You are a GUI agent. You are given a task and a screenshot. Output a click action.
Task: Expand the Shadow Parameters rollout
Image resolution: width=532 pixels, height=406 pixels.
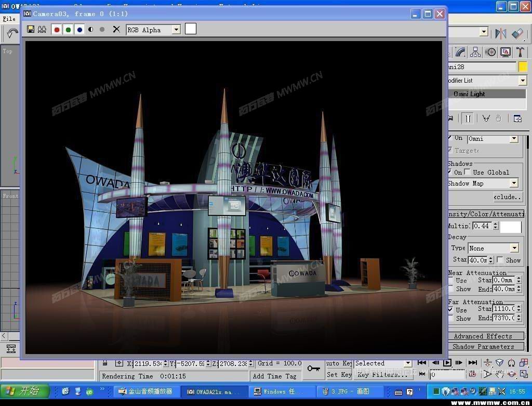coord(486,347)
